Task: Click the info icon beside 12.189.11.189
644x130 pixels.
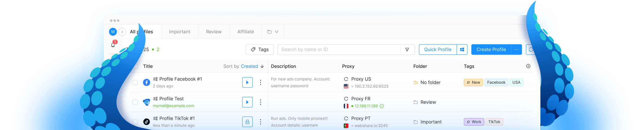Action: [382, 106]
